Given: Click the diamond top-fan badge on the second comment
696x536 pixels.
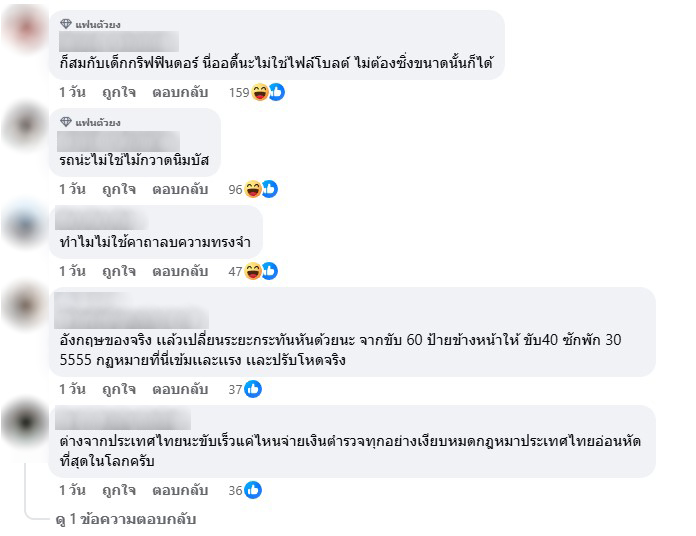Looking at the screenshot, I should 66,122.
